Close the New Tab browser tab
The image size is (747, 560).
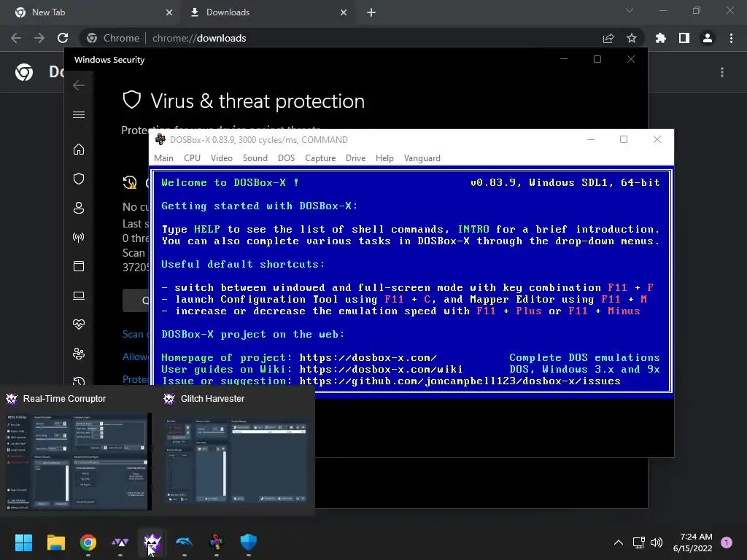click(x=169, y=12)
